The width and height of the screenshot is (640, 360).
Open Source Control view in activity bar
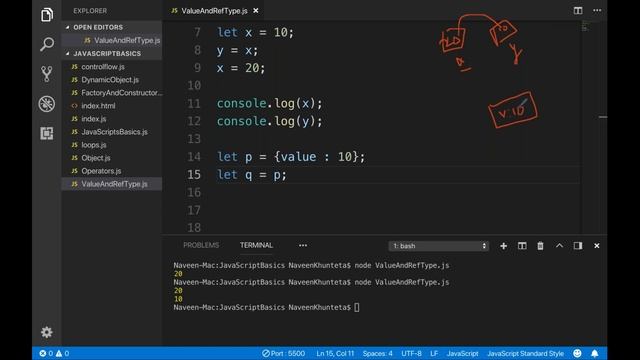tap(47, 74)
